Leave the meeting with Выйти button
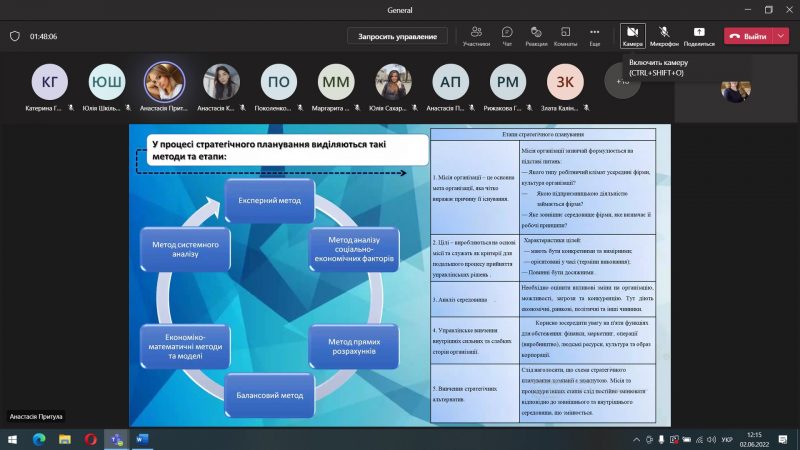 [747, 36]
